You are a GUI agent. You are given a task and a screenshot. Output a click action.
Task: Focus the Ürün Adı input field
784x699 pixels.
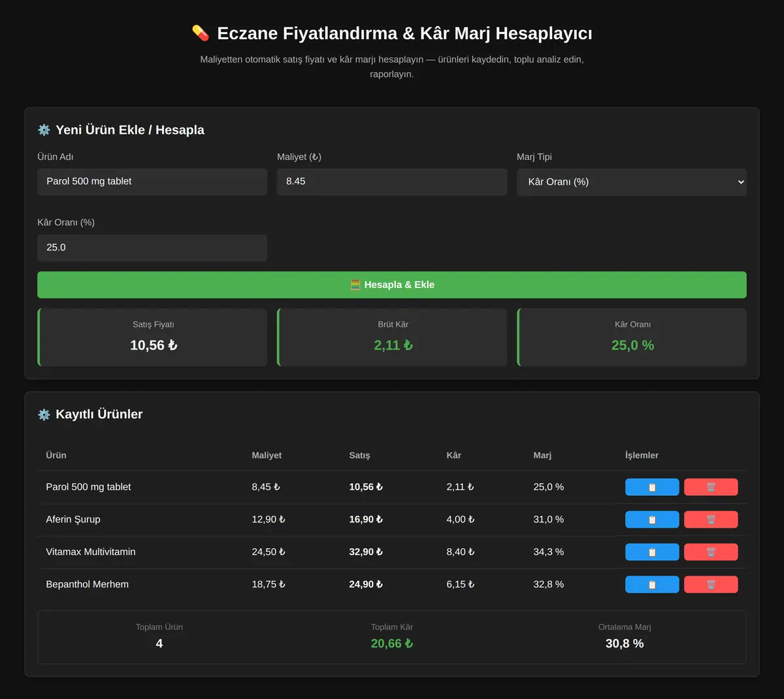pos(152,182)
